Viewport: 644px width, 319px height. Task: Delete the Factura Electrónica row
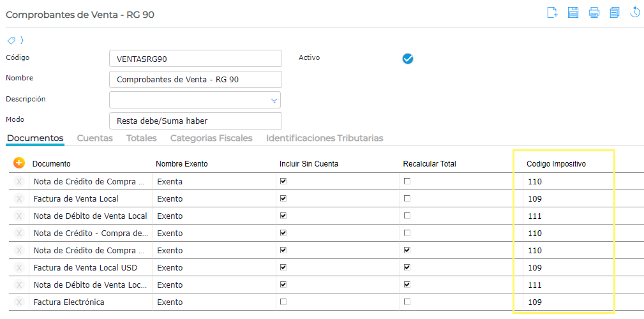pyautogui.click(x=19, y=302)
